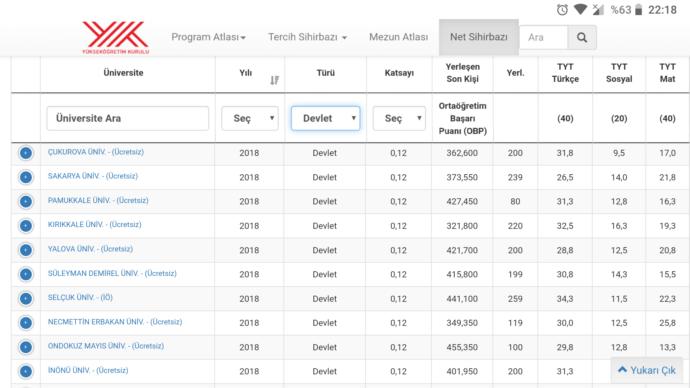Open the Katsayı filter dropdown
The height and width of the screenshot is (388, 690).
coord(399,118)
